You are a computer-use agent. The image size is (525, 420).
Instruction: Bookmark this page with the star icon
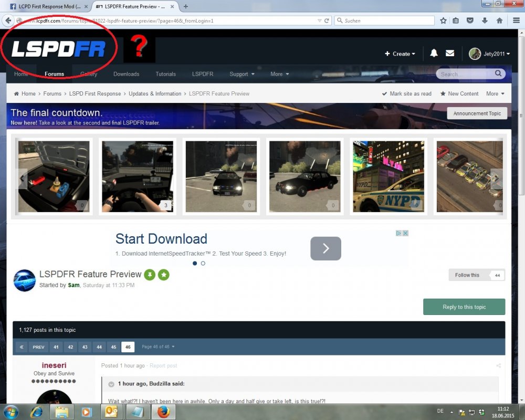click(x=443, y=21)
